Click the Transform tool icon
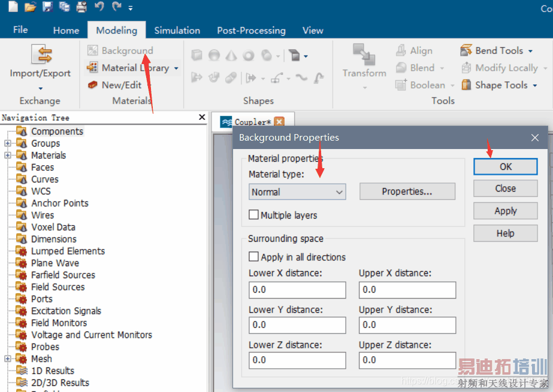Screen dimensions: 553x392 (x=364, y=54)
